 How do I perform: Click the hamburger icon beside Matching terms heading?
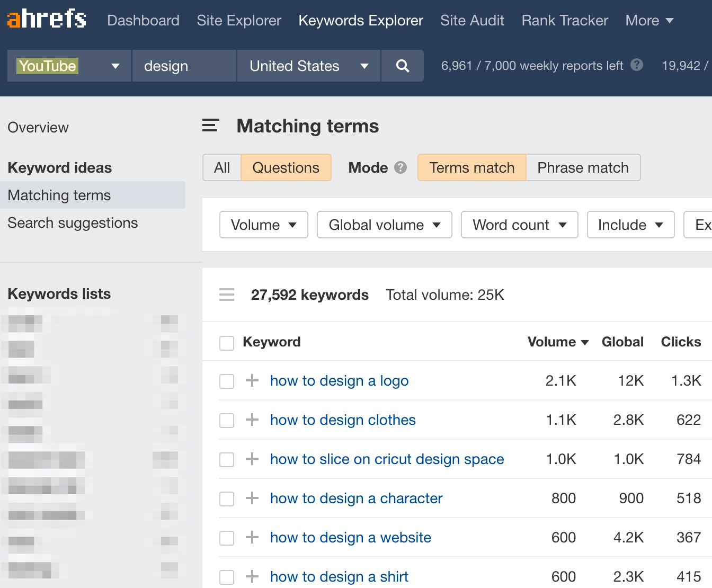[x=210, y=126]
